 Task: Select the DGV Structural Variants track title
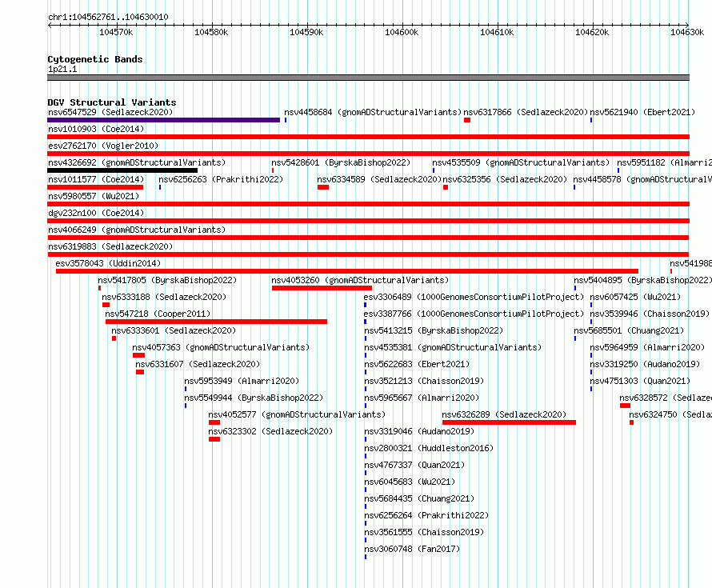(112, 102)
